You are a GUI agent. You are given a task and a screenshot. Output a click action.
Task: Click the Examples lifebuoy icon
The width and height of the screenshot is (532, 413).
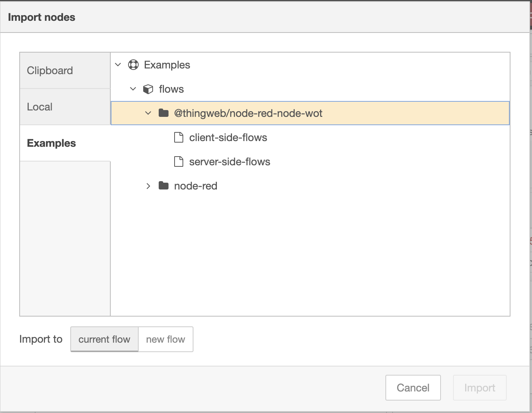(133, 65)
